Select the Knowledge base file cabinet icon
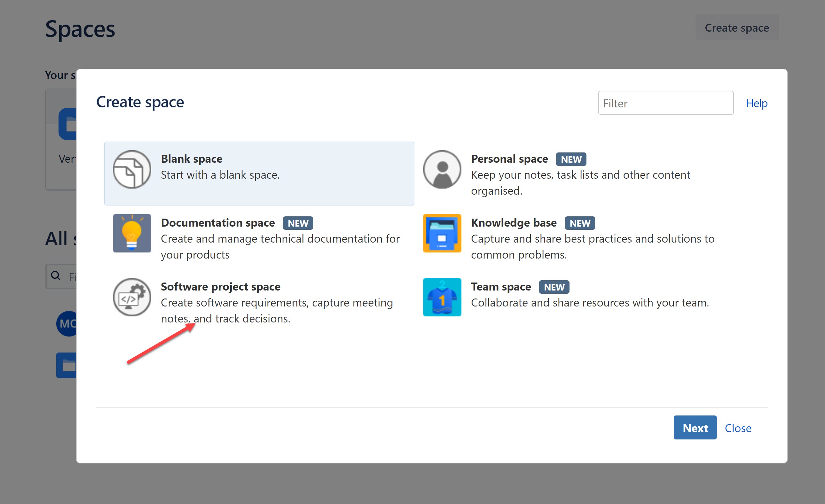 pos(442,233)
